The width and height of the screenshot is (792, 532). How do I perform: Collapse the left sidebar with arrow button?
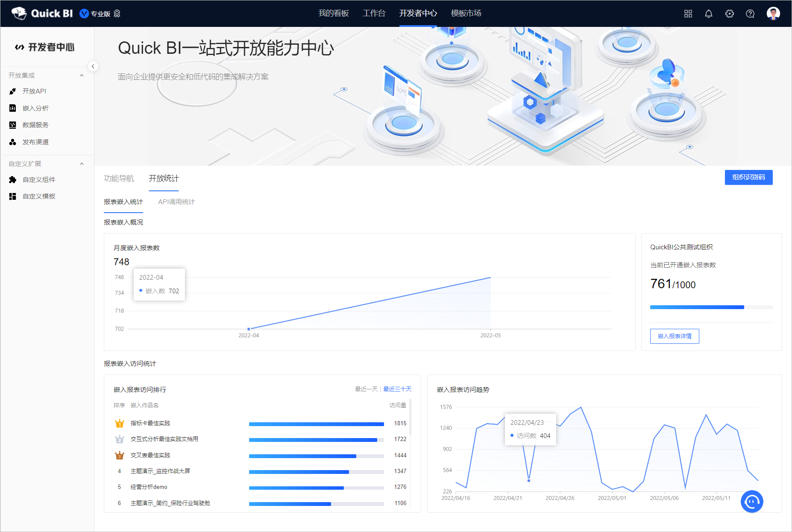[93, 66]
